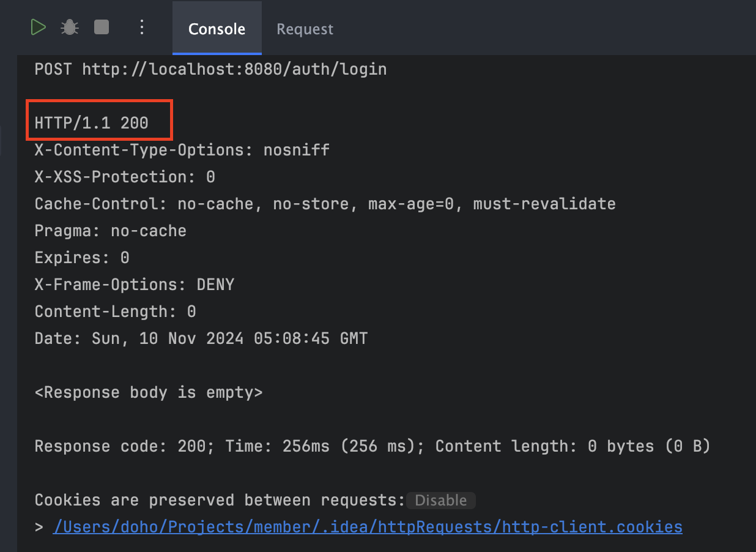This screenshot has height=552, width=756.
Task: Select the X-Frame-Options DENY header
Action: (135, 285)
